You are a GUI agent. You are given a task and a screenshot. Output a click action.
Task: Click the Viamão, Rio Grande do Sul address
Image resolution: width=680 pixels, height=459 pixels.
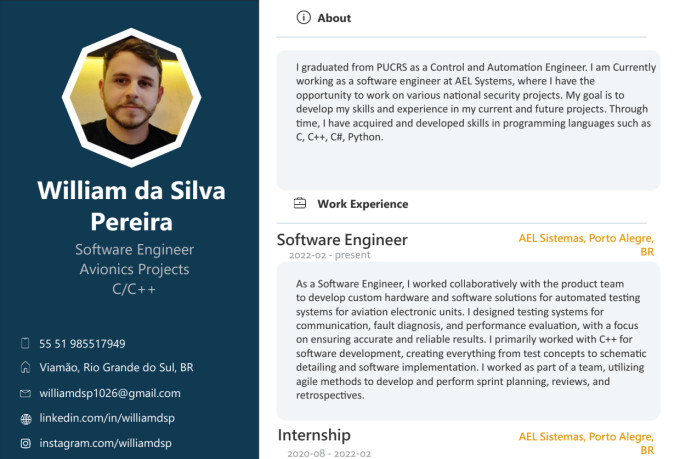pyautogui.click(x=116, y=368)
